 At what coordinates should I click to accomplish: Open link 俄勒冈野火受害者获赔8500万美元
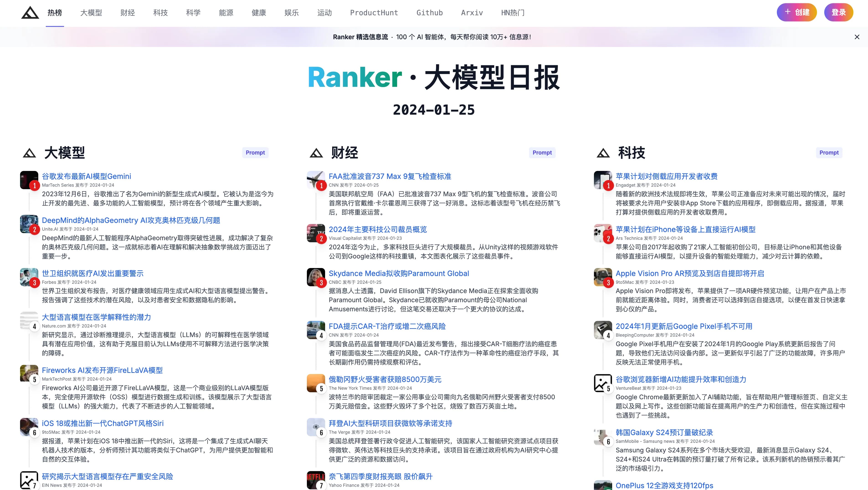pos(385,379)
